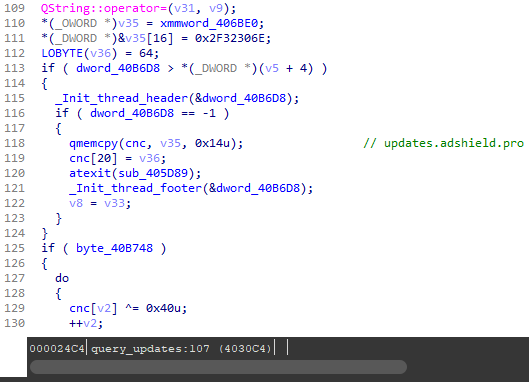
Task: Click variable v9 on line 109
Action: pyautogui.click(x=216, y=8)
